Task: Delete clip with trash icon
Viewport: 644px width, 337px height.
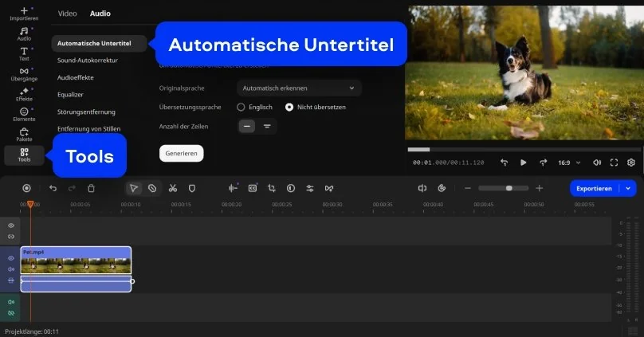Action: 91,188
